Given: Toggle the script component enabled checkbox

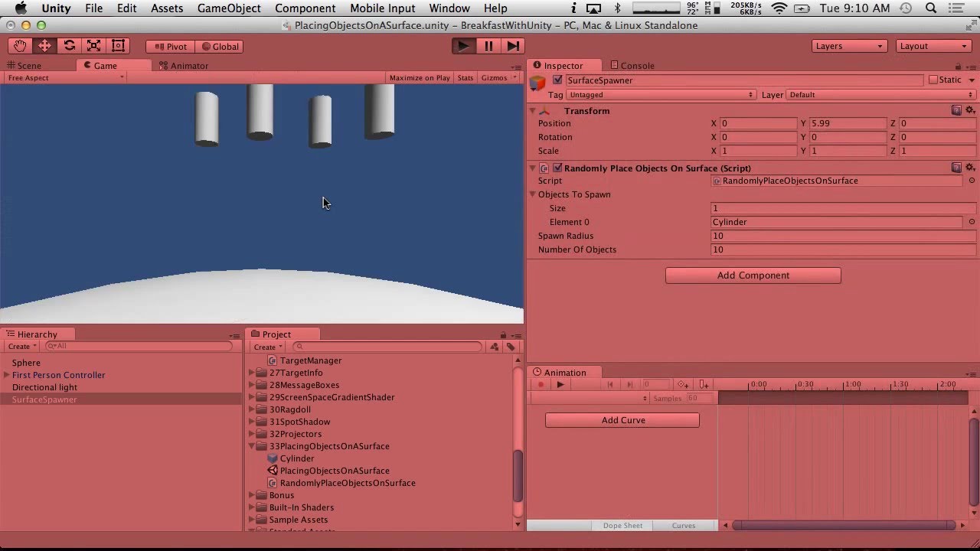Looking at the screenshot, I should (557, 168).
